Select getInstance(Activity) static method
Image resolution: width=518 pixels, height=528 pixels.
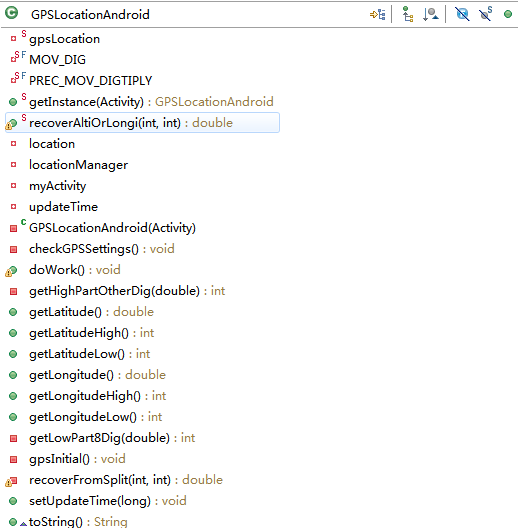point(151,102)
